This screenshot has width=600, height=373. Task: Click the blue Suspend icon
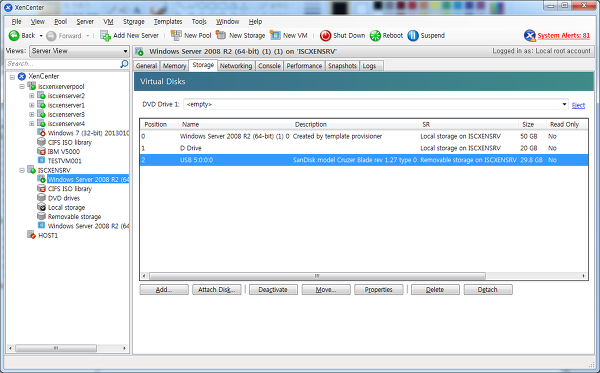click(413, 36)
